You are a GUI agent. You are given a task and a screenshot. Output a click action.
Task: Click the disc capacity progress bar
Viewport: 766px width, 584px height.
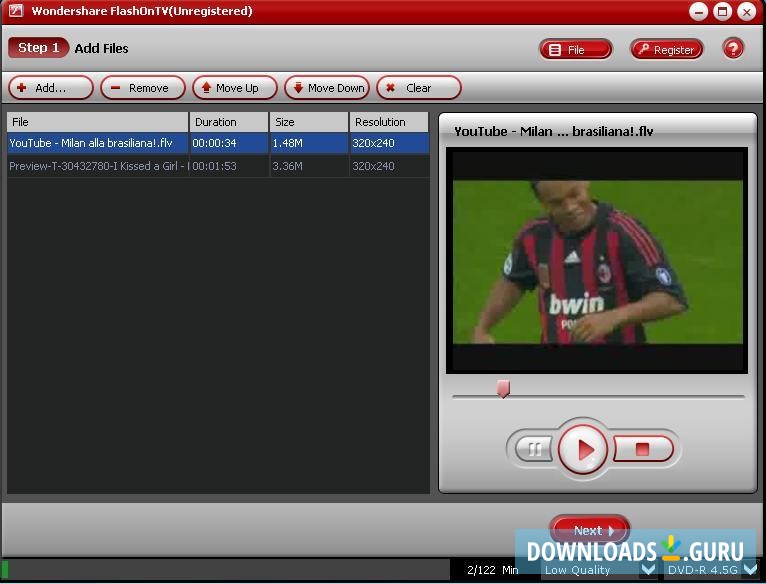pyautogui.click(x=226, y=570)
